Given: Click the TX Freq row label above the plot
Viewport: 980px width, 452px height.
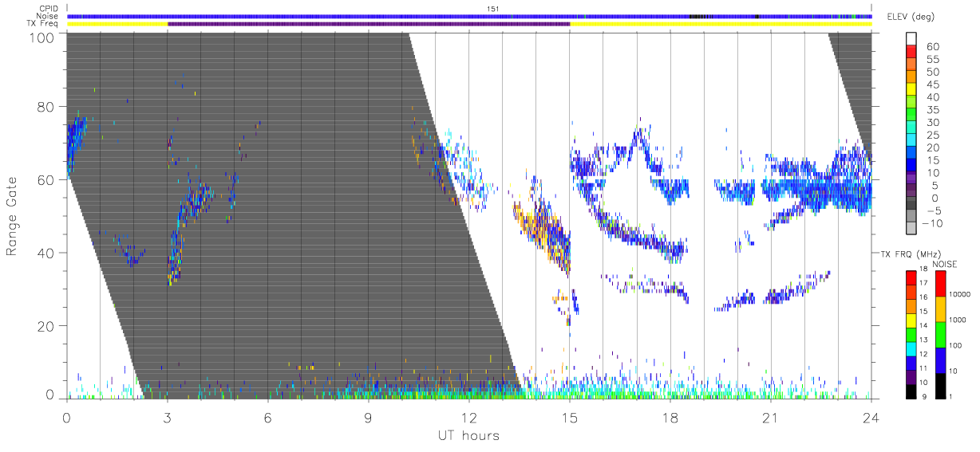Looking at the screenshot, I should [x=43, y=24].
